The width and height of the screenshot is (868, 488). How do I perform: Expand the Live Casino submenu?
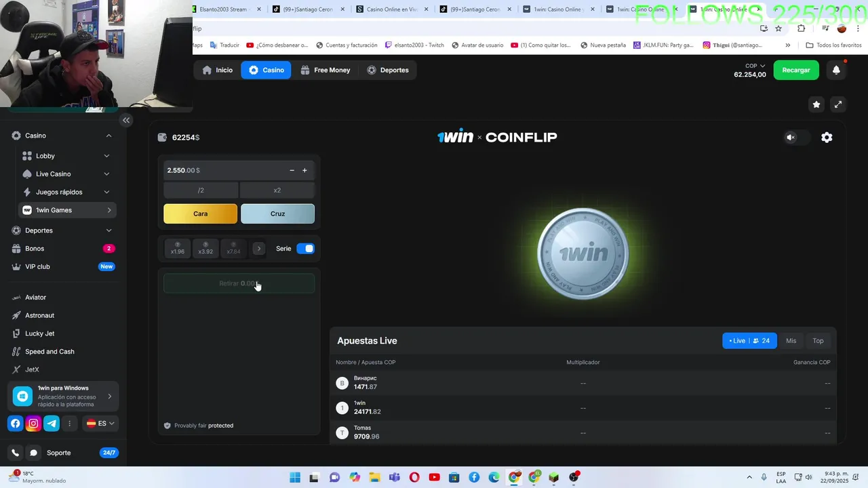click(106, 174)
